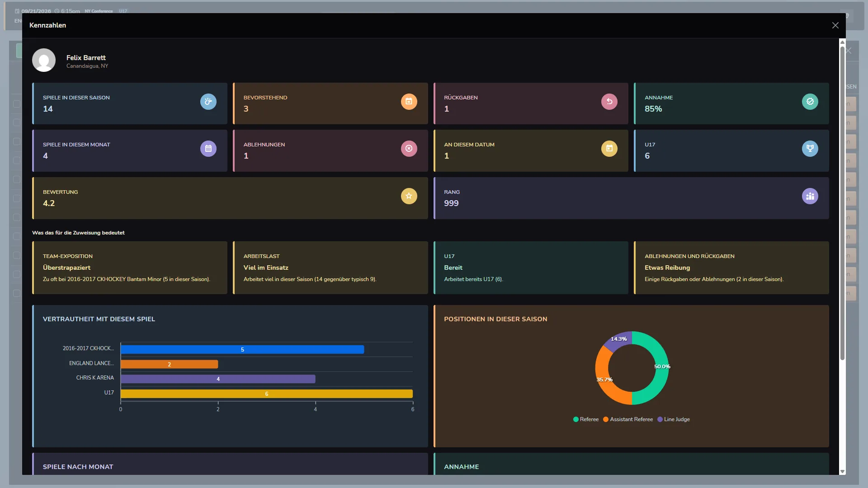
Task: Click the Spiele nach Monat heading
Action: coord(78,467)
